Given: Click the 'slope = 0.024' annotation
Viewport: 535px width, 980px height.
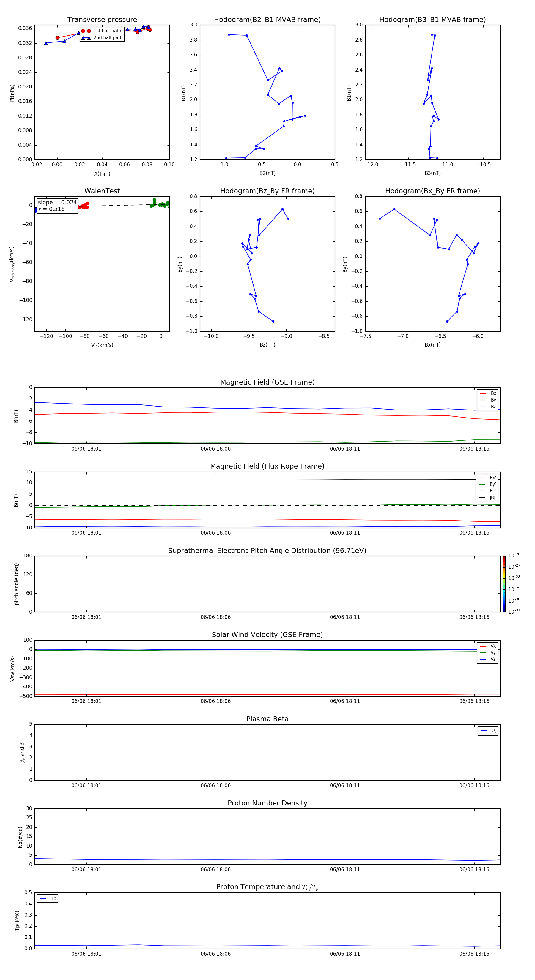Looking at the screenshot, I should click(57, 203).
